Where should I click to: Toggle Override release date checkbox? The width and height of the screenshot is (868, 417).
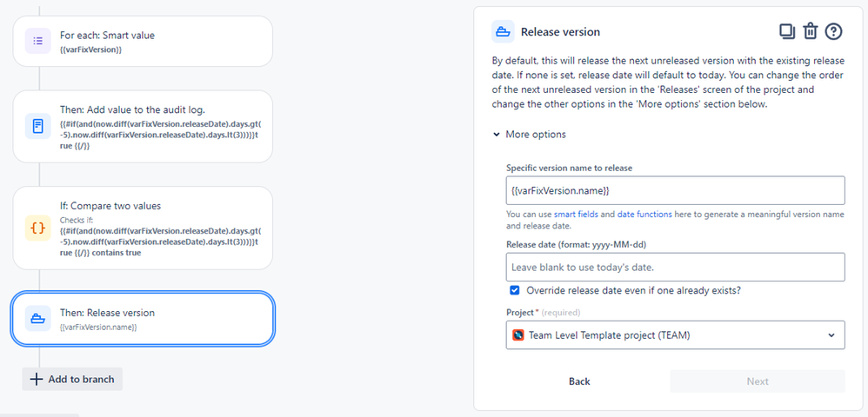click(515, 290)
